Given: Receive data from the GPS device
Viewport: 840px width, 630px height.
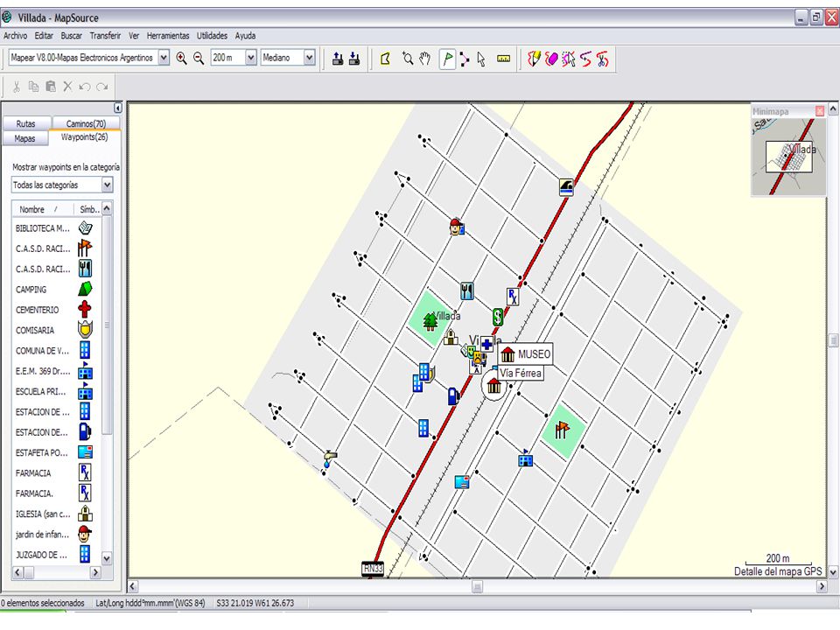Looking at the screenshot, I should coord(354,59).
